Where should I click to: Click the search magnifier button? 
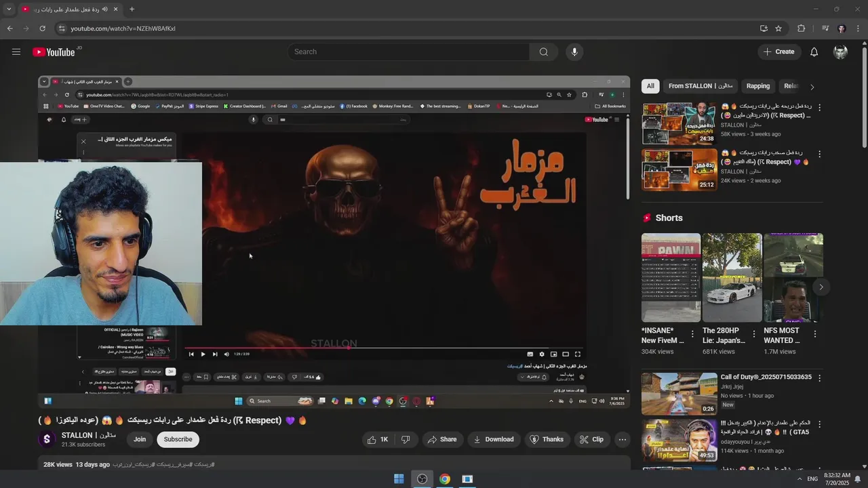pyautogui.click(x=543, y=52)
